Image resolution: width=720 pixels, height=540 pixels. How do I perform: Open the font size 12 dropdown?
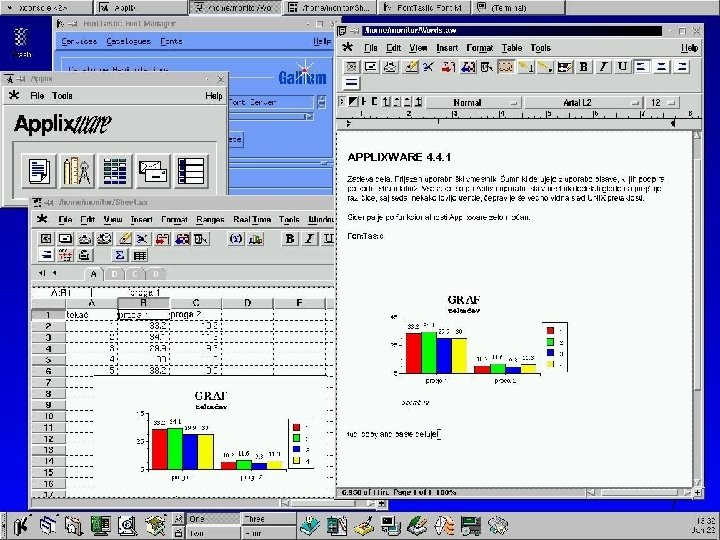662,102
